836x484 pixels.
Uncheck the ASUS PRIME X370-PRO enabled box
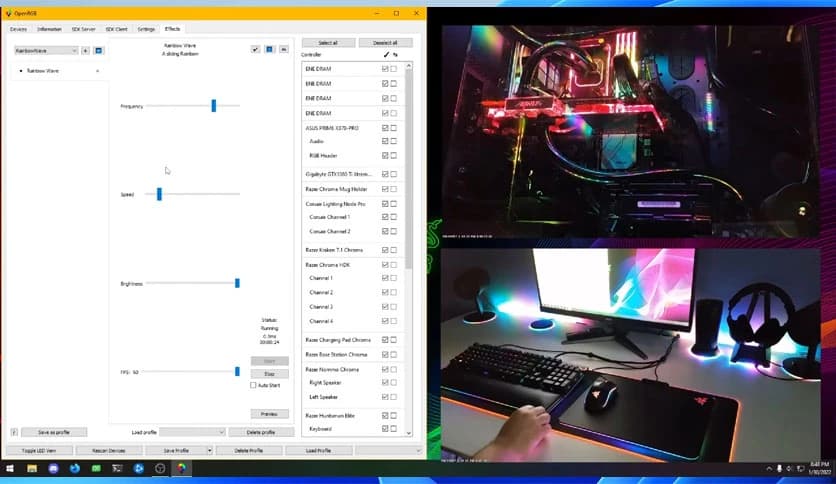point(385,128)
